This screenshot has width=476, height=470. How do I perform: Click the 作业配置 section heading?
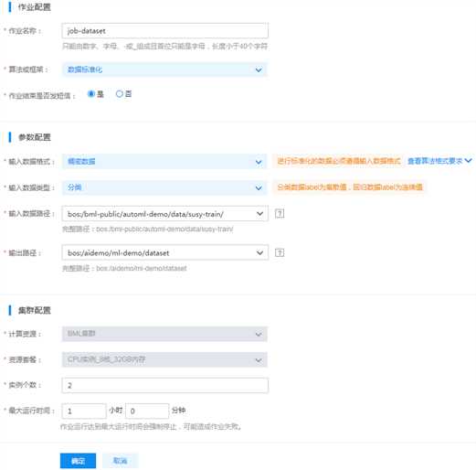click(x=34, y=7)
